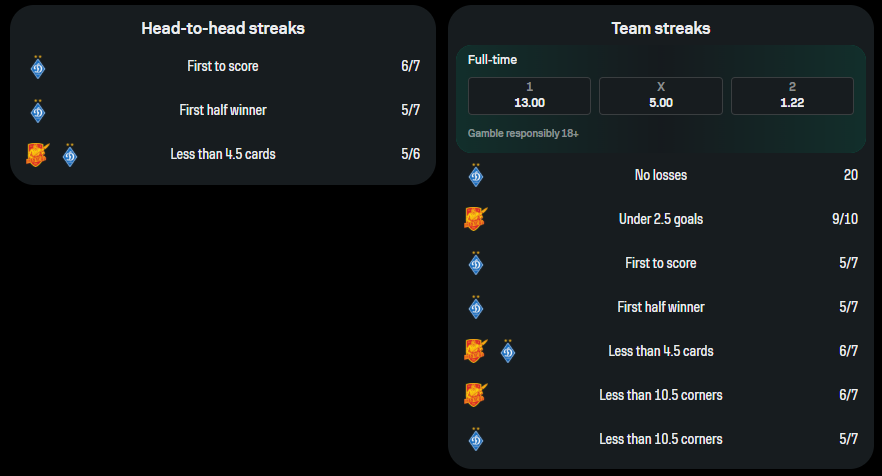Click the 6/7 head-to-head First to score value
The width and height of the screenshot is (882, 476).
click(x=410, y=66)
